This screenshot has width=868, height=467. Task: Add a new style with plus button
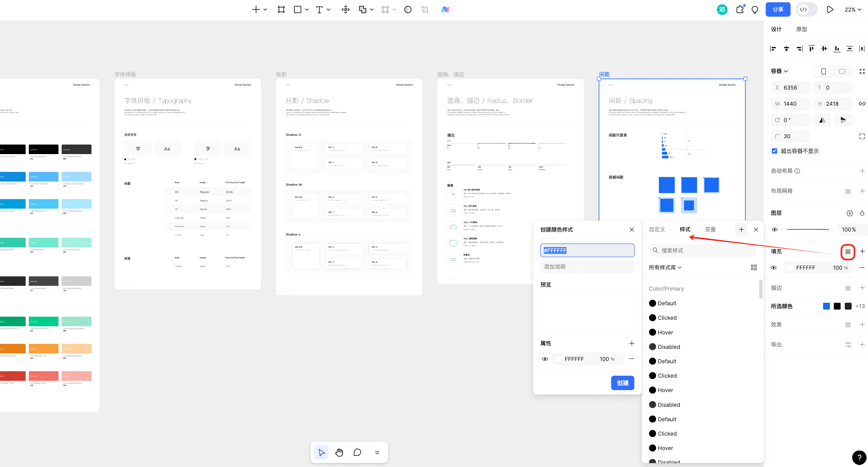coord(741,229)
